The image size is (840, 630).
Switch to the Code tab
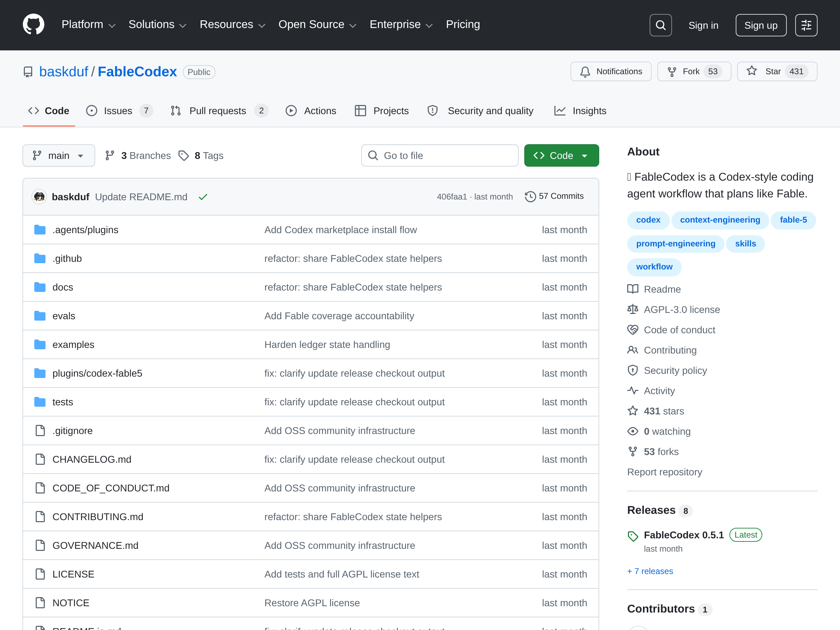coord(49,111)
